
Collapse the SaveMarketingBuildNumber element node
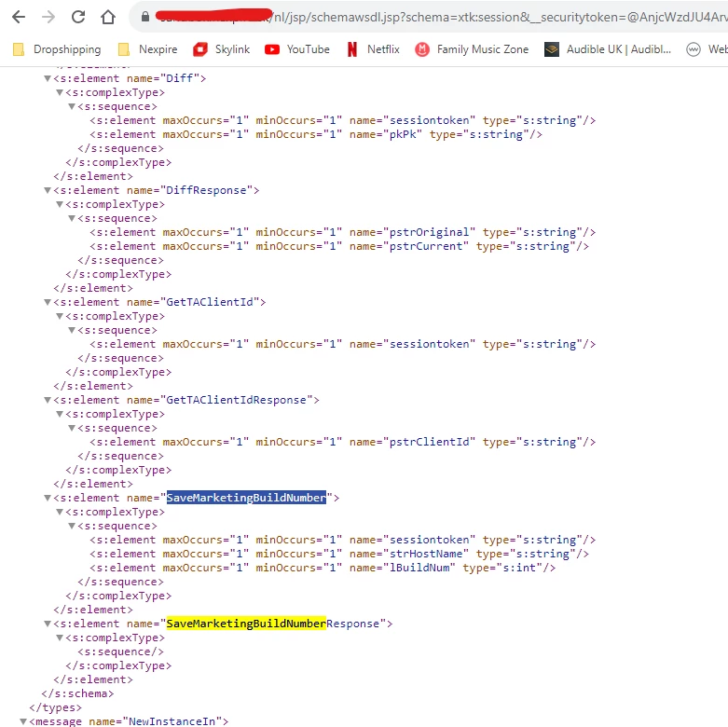pyautogui.click(x=48, y=498)
